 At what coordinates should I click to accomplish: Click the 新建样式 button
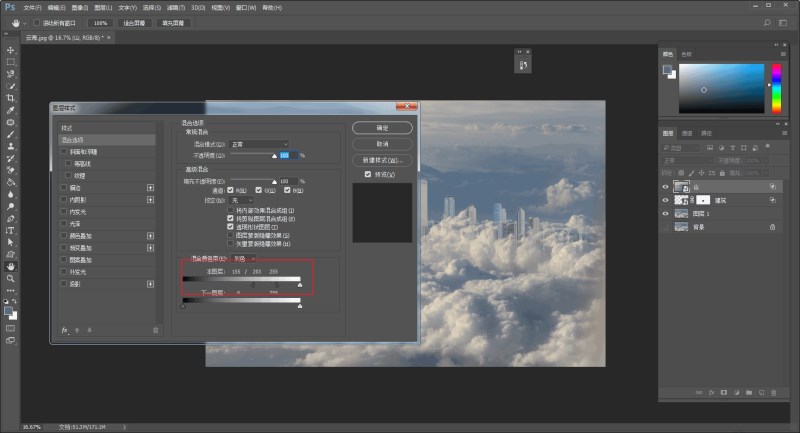[382, 159]
